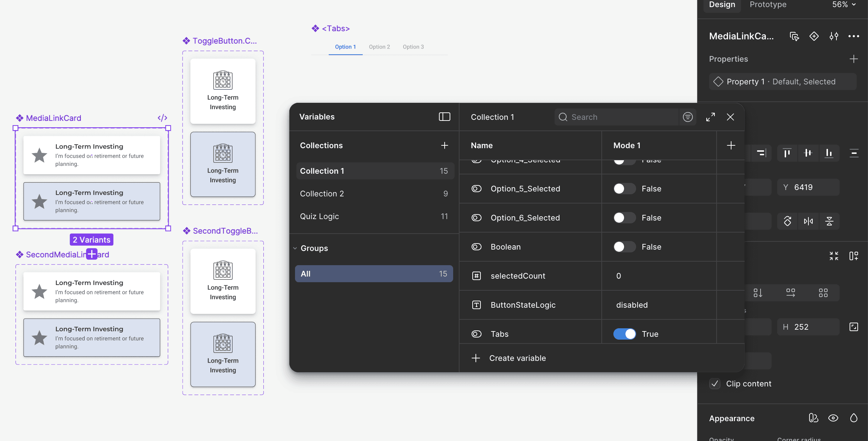Open MediaLinkCard code view icon

[162, 118]
